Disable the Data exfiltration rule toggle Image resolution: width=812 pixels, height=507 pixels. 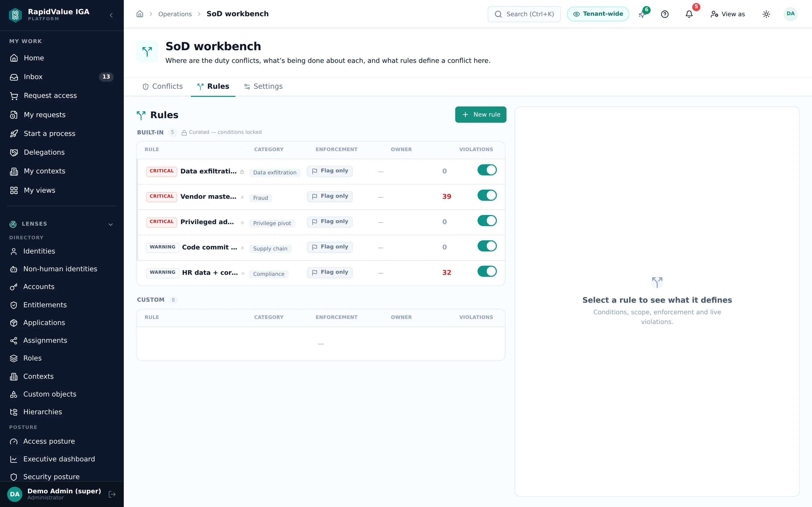[487, 170]
